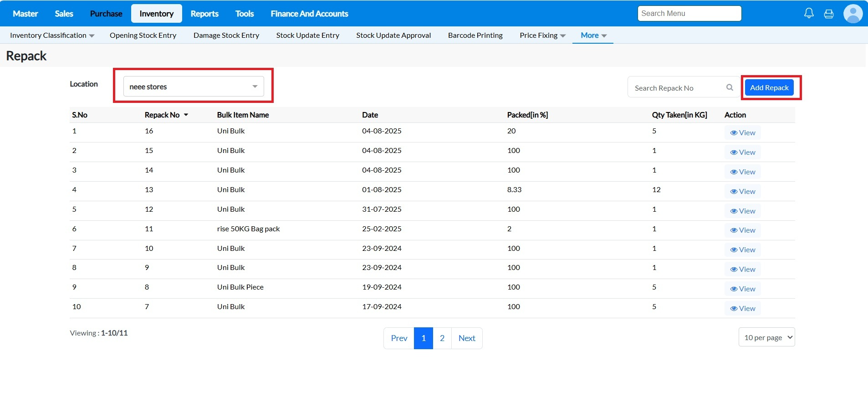Sort by Repack No column arrow
The image size is (868, 397).
pos(186,115)
